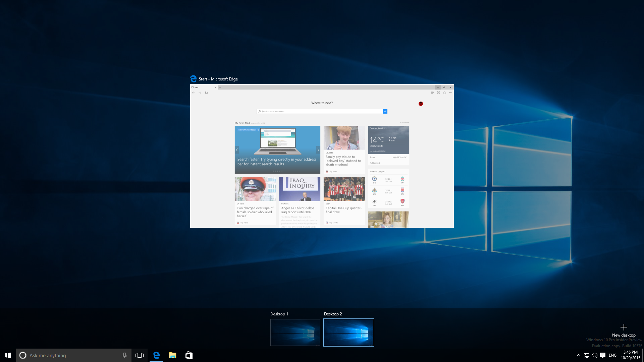Open the network status tray icon
Screen dimensions: 644x362
tap(587, 355)
